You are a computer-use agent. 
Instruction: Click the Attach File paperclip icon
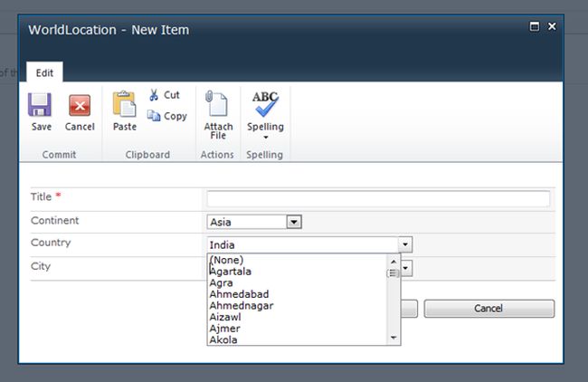coord(216,103)
